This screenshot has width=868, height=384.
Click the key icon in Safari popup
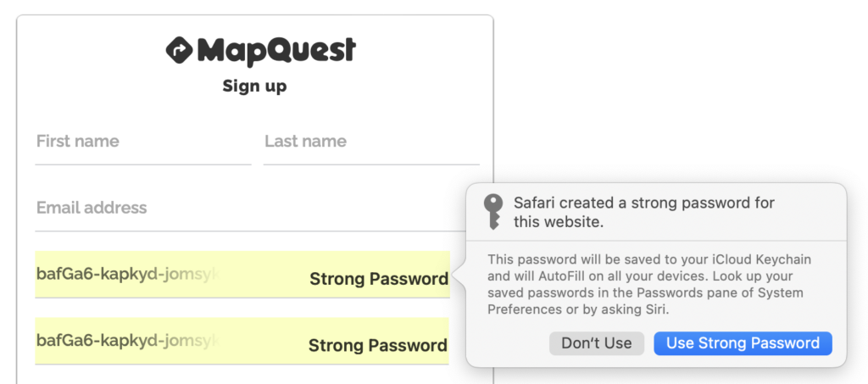492,212
